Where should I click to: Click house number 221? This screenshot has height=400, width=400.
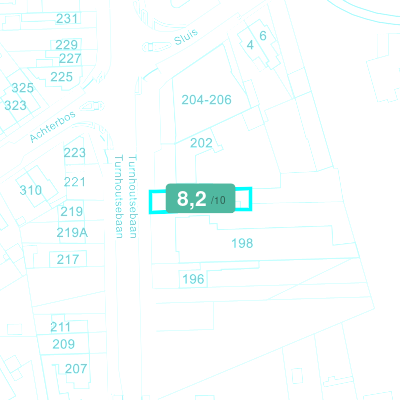pos(74,182)
